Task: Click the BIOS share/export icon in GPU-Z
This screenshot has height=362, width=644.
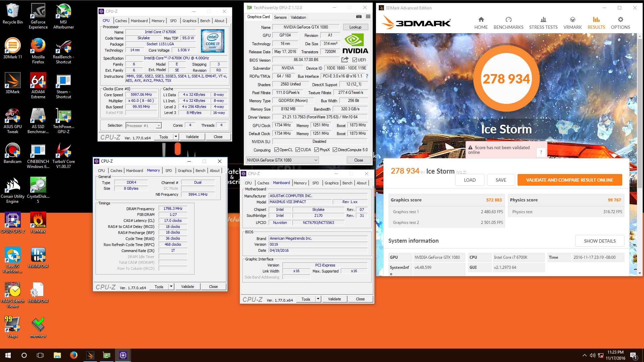Action: (x=345, y=60)
